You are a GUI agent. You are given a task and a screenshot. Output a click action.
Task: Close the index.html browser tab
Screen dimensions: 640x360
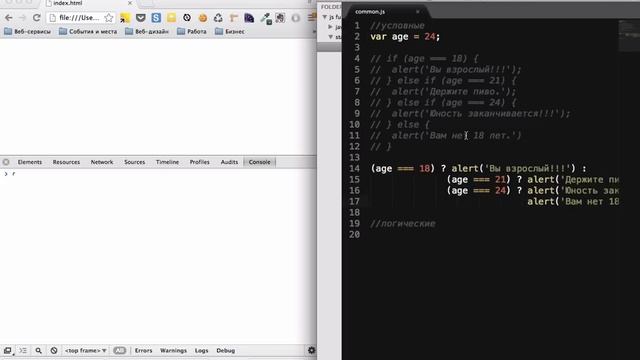tap(130, 3)
